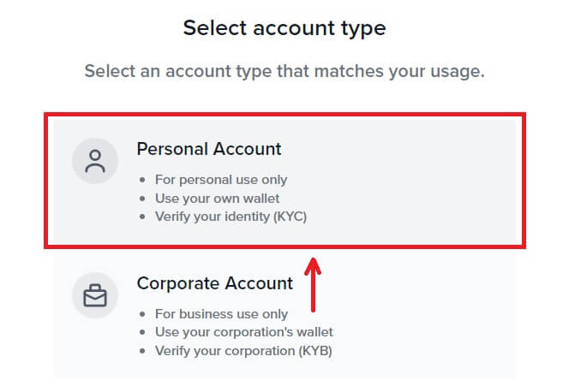Click "Use your corporation's wallet" text
The height and width of the screenshot is (392, 581).
click(244, 332)
